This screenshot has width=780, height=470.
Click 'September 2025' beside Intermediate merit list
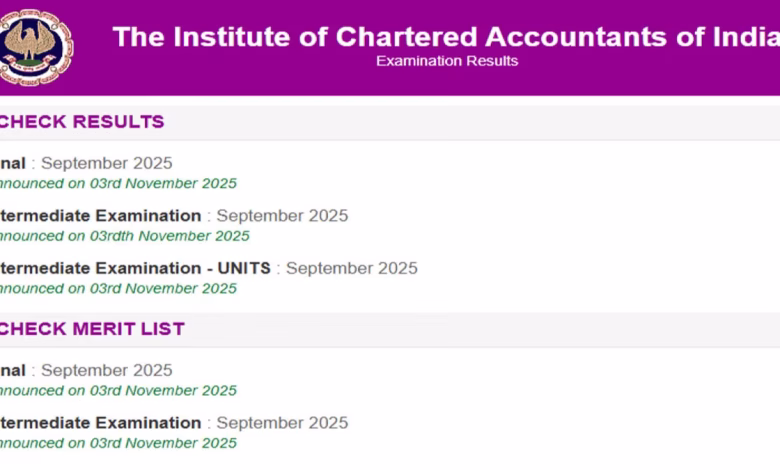coord(282,422)
